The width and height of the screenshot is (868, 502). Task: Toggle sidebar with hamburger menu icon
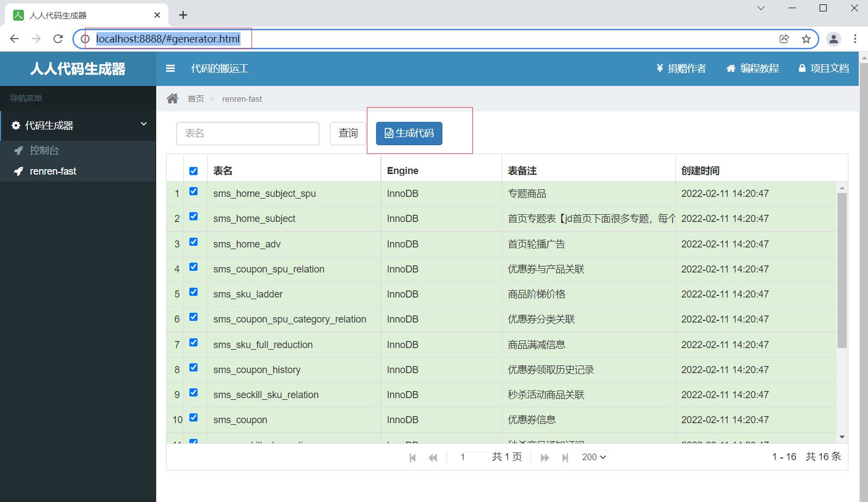[170, 69]
